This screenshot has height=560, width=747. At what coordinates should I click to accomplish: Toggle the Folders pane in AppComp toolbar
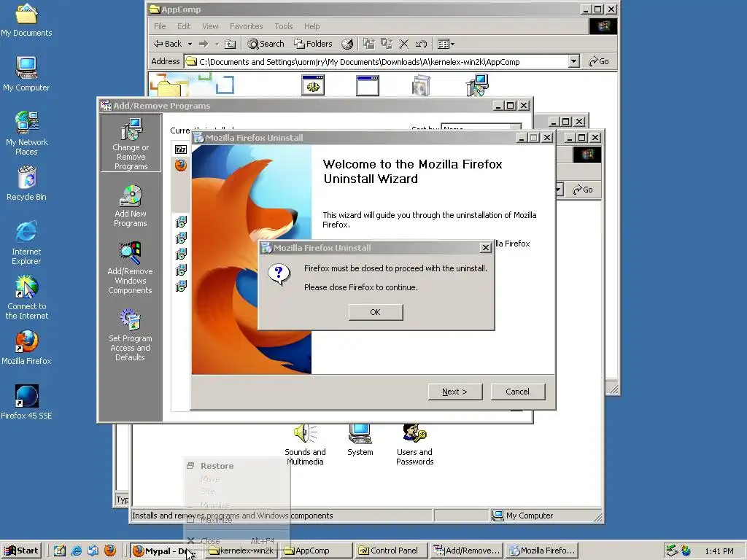point(313,44)
